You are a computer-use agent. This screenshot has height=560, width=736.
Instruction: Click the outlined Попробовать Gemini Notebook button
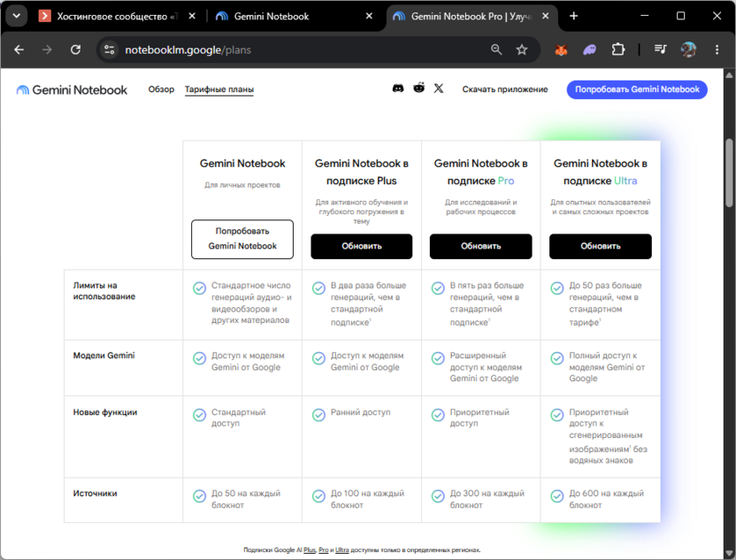tap(242, 239)
